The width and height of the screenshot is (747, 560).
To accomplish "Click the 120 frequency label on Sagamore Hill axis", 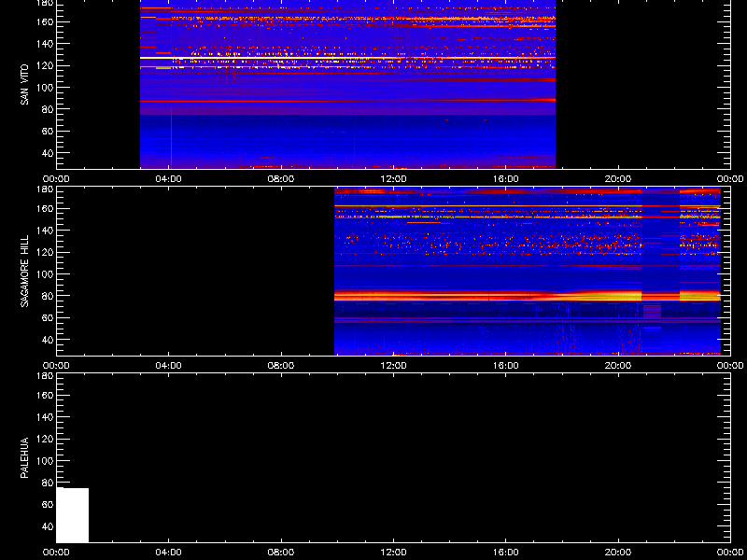I will [x=44, y=252].
